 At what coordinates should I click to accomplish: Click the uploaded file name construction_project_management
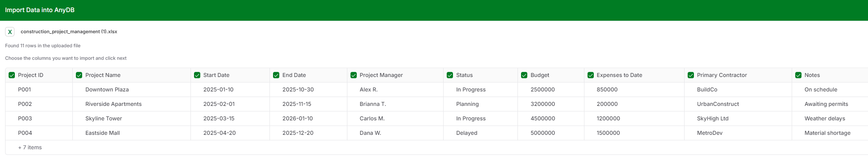pos(69,32)
